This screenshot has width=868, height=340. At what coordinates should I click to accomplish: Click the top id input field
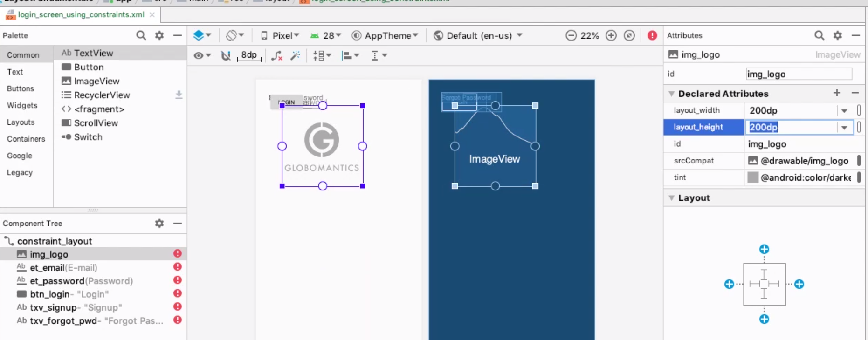(799, 74)
